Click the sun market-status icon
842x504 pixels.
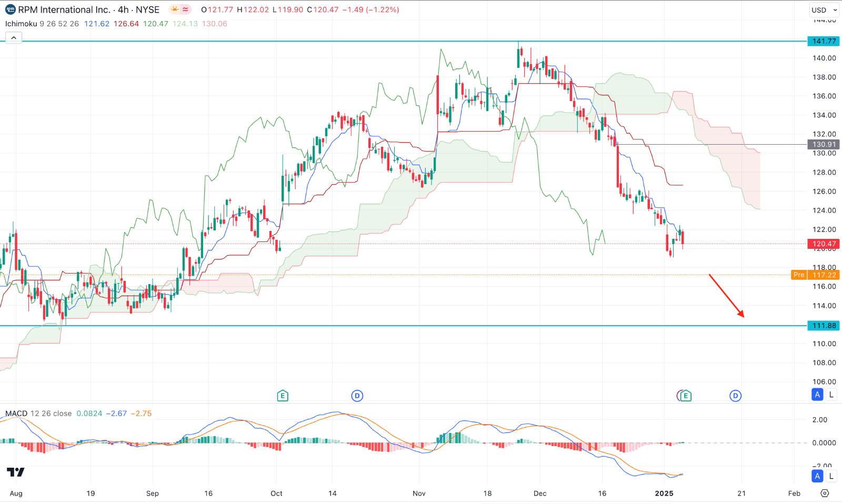175,9
